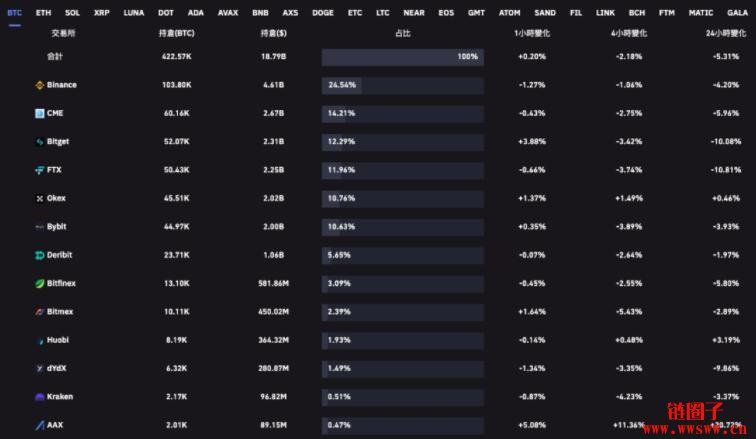The image size is (756, 439).
Task: Open the DOGE coin tab
Action: (x=323, y=13)
